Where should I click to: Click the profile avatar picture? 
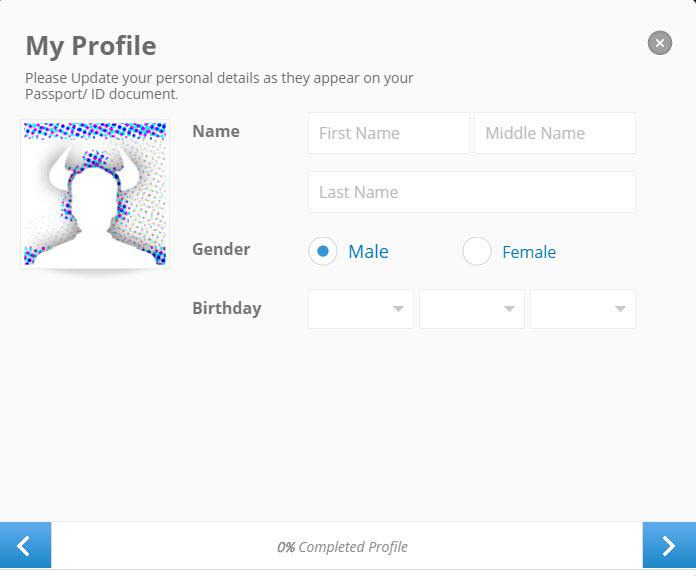pyautogui.click(x=95, y=194)
